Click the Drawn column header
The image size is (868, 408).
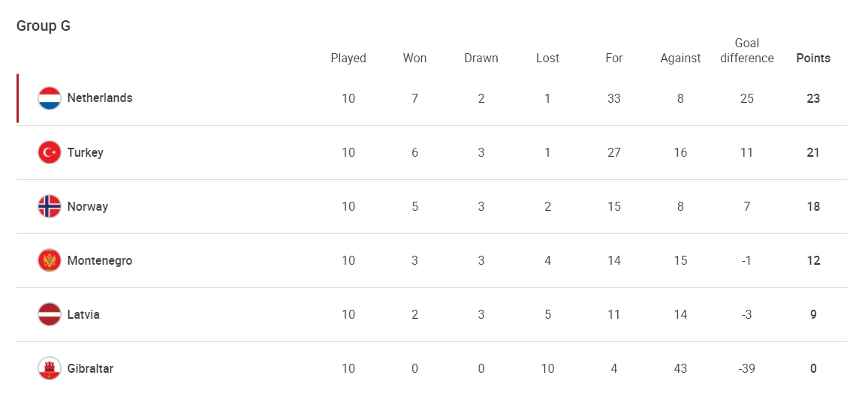(x=481, y=58)
